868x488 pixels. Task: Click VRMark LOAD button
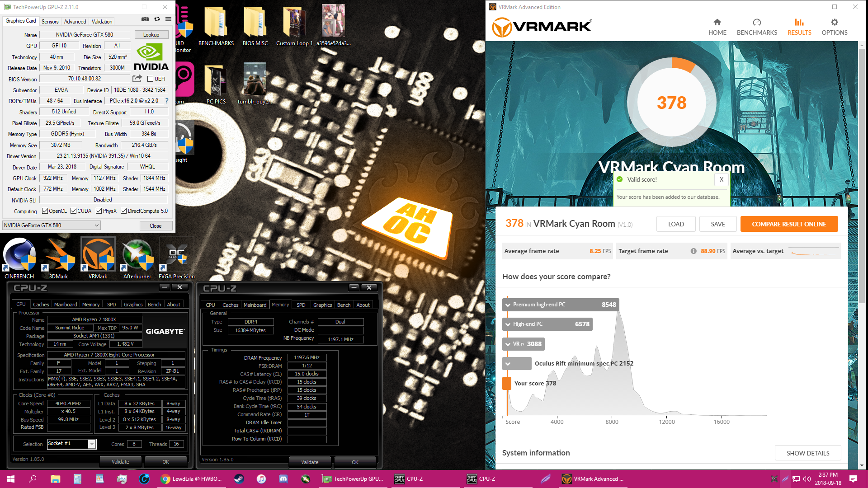676,224
